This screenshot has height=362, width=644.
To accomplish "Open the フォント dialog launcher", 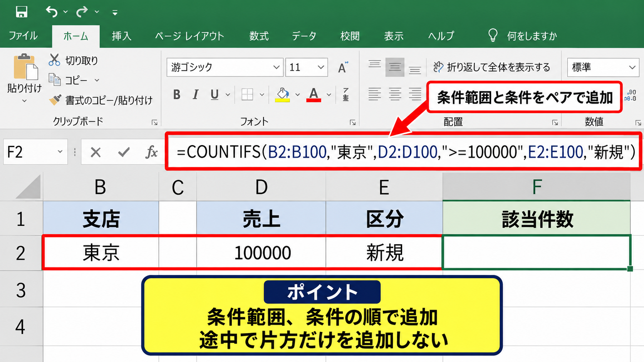I will [352, 122].
